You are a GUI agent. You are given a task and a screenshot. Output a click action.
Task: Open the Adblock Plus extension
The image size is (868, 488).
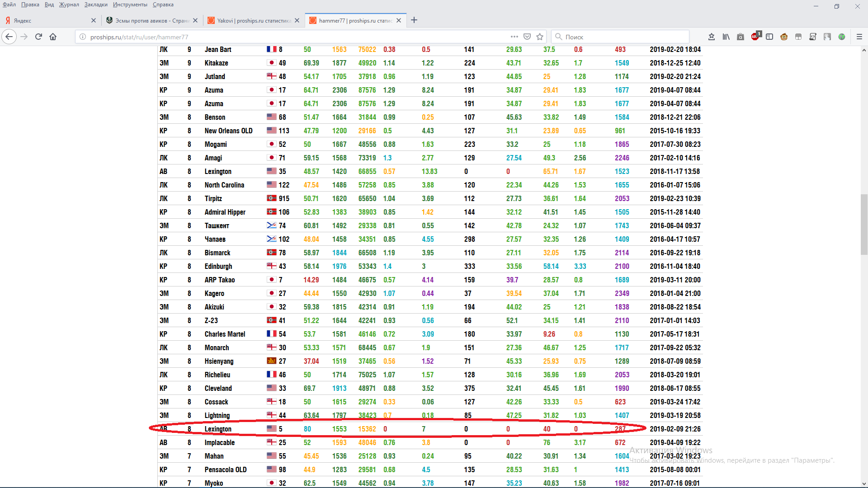[x=756, y=36]
